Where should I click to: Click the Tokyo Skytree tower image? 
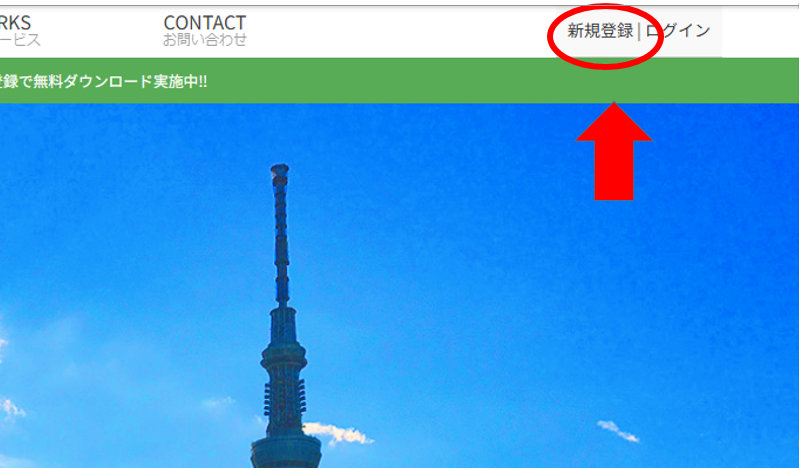pos(285,316)
